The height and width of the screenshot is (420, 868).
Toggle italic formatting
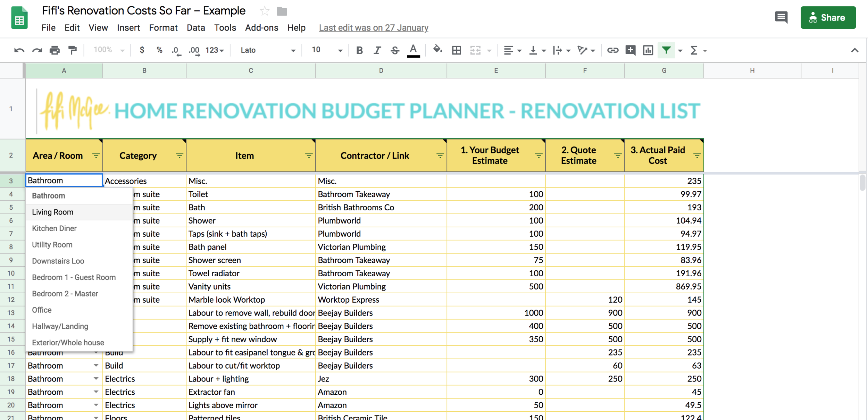(x=377, y=50)
